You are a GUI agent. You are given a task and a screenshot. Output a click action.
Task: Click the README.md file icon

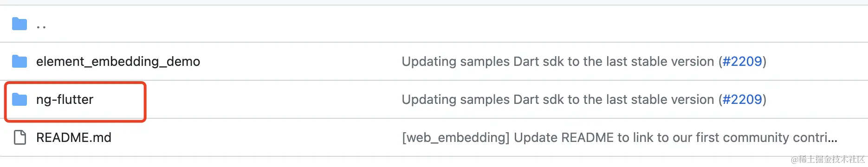tap(19, 137)
